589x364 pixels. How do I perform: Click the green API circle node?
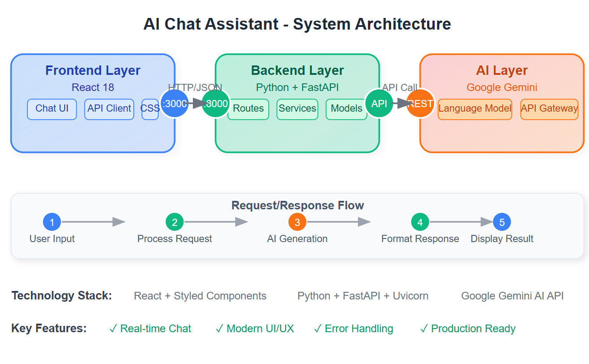(379, 104)
